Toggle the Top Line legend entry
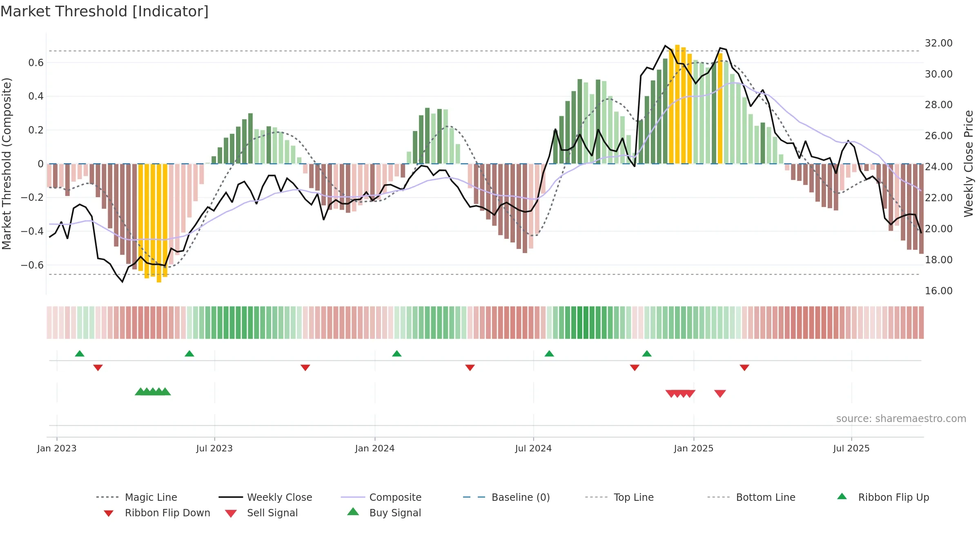Viewport: 980px width, 551px height. click(x=619, y=497)
